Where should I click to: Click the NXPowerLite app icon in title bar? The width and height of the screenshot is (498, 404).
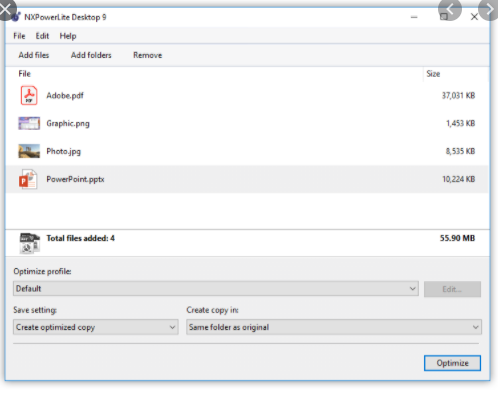pyautogui.click(x=16, y=17)
